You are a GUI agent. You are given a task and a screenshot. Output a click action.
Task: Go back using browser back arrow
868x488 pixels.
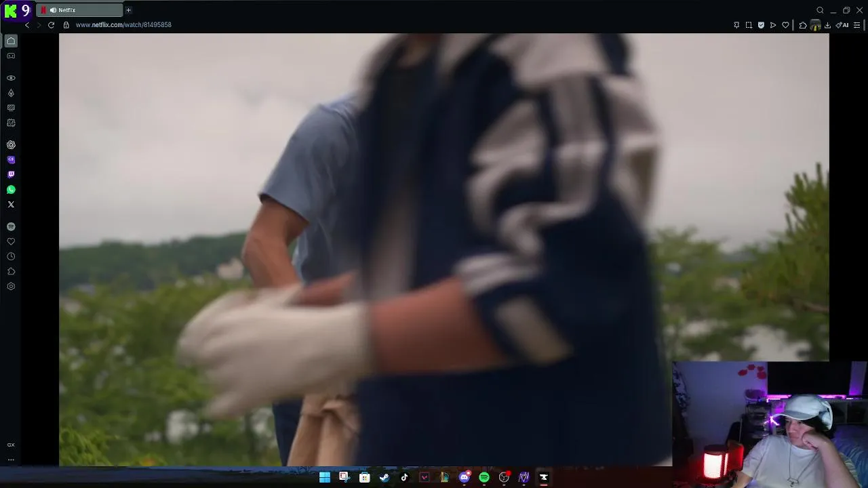27,25
